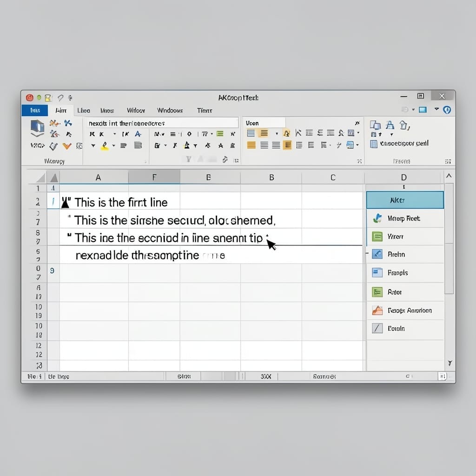This screenshot has width=476, height=476.
Task: Click the blue lines icon below the Vcon field
Action: click(x=251, y=133)
